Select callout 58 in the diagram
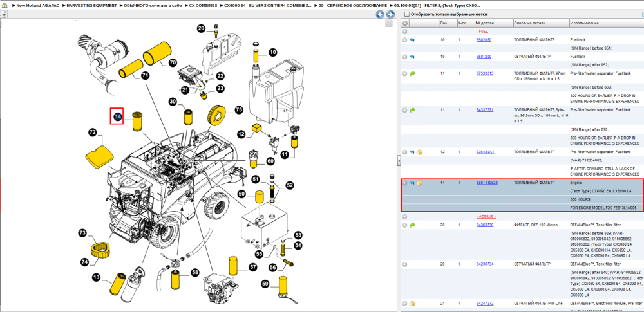Image resolution: width=644 pixels, height=312 pixels. pos(194,271)
